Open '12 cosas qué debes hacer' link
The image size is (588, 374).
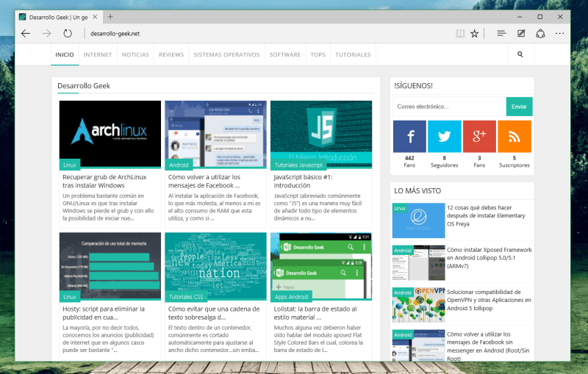click(x=486, y=216)
